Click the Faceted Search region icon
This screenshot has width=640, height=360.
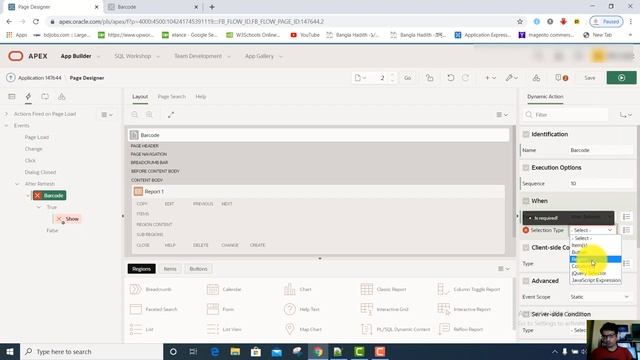[x=136, y=309]
